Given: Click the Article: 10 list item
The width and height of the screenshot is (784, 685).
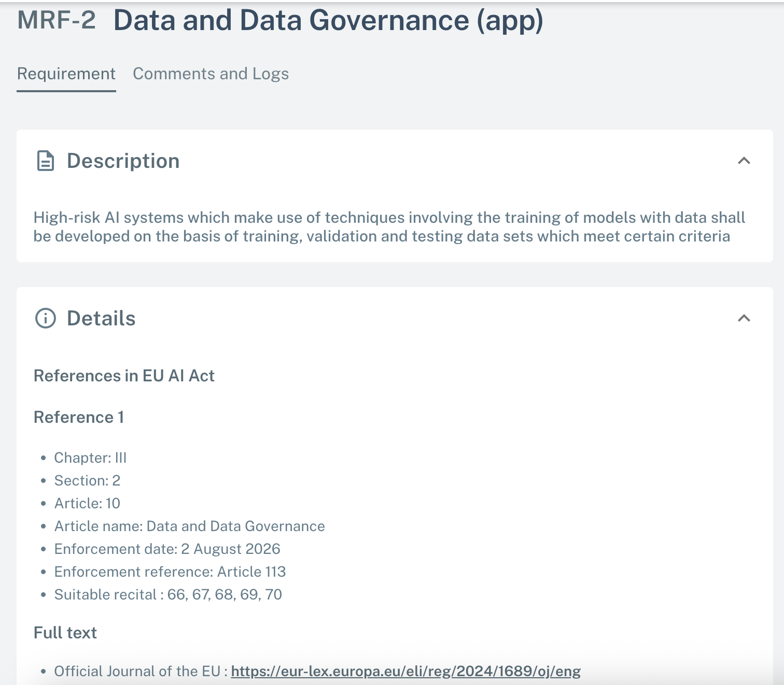Looking at the screenshot, I should [x=87, y=503].
